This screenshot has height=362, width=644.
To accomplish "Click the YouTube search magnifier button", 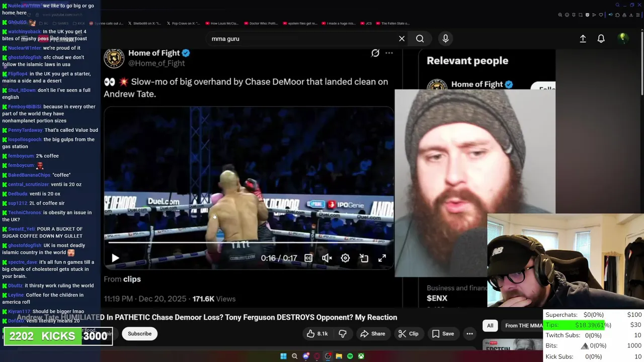I will pyautogui.click(x=420, y=39).
